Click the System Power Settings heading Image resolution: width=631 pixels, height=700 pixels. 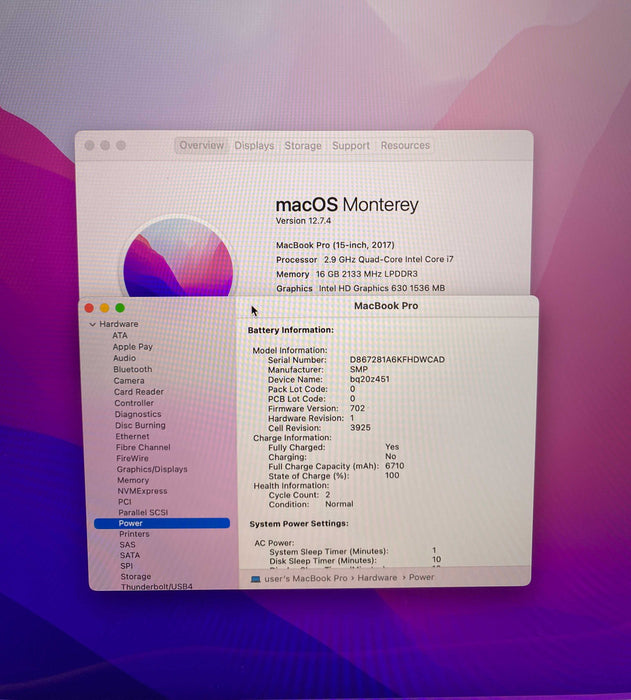[x=299, y=524]
